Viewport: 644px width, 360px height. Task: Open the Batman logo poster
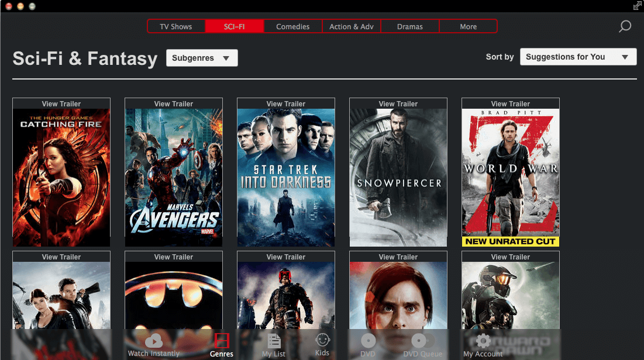[x=174, y=295]
